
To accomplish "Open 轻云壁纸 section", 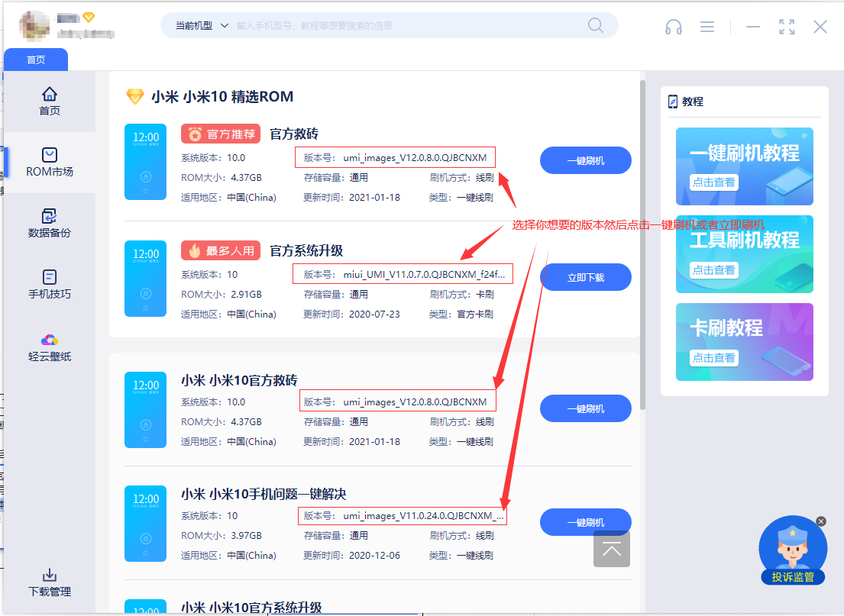I will point(50,347).
